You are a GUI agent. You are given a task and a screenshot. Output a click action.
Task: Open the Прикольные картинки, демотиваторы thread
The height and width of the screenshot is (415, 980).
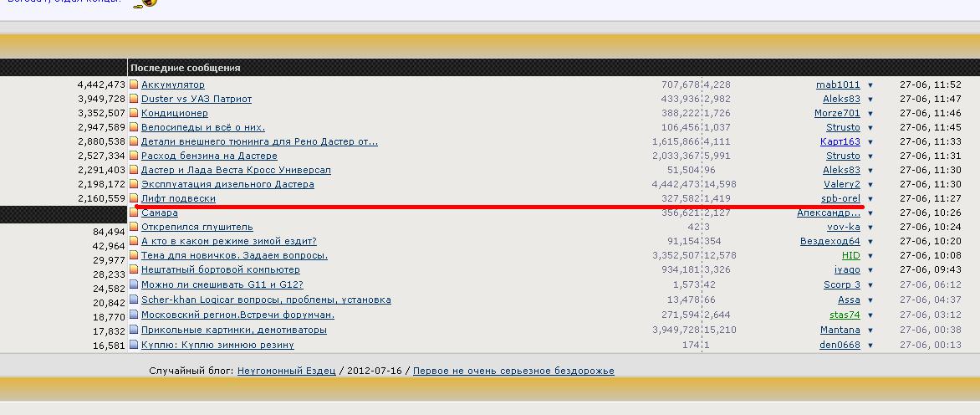coord(234,330)
